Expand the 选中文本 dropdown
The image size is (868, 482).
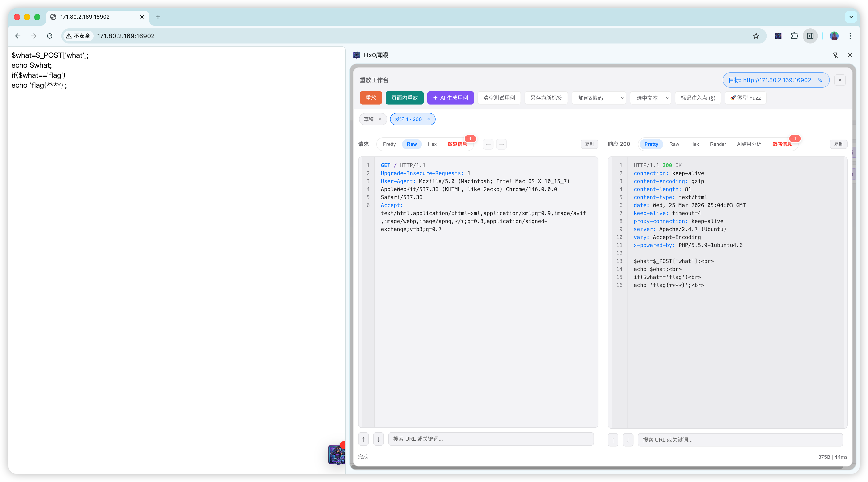click(651, 98)
